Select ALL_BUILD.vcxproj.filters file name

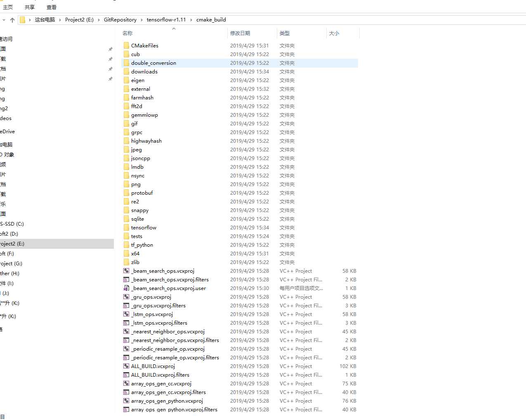click(x=160, y=375)
